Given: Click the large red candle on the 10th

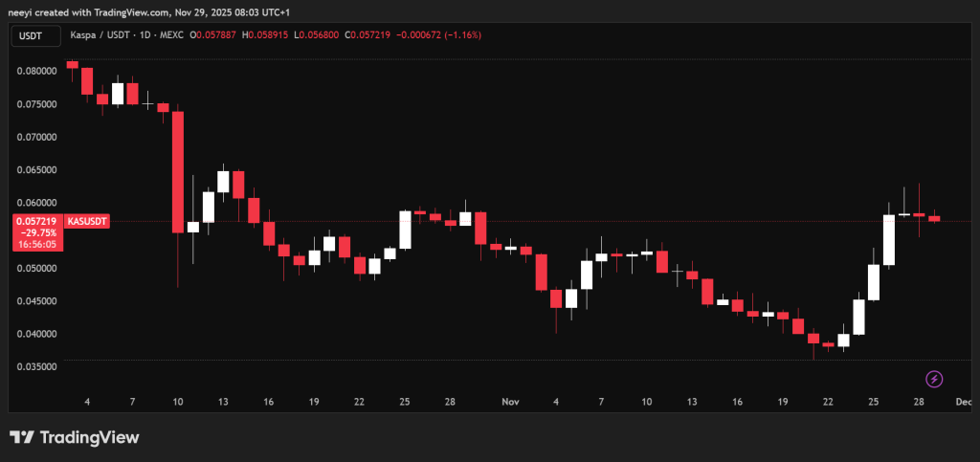Looking at the screenshot, I should click(x=178, y=172).
